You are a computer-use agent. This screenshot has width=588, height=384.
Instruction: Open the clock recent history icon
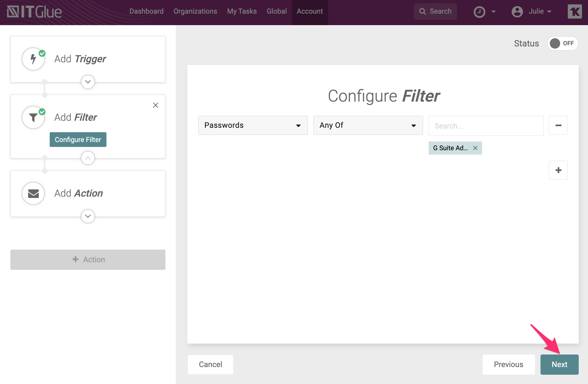point(479,12)
